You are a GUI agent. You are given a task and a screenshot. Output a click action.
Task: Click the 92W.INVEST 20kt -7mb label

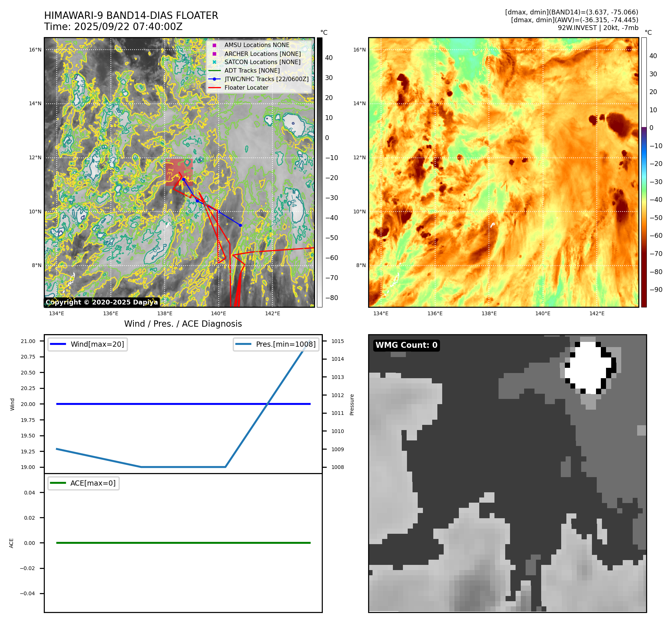click(x=598, y=28)
